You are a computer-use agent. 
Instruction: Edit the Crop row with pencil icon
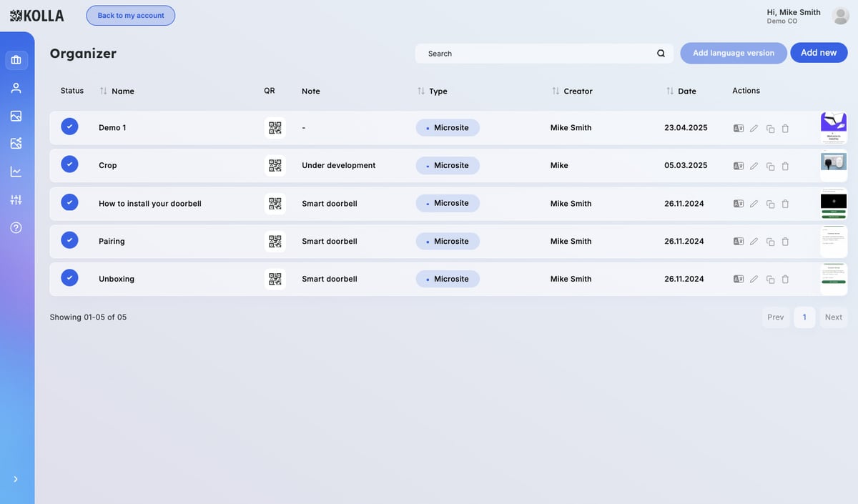click(754, 166)
